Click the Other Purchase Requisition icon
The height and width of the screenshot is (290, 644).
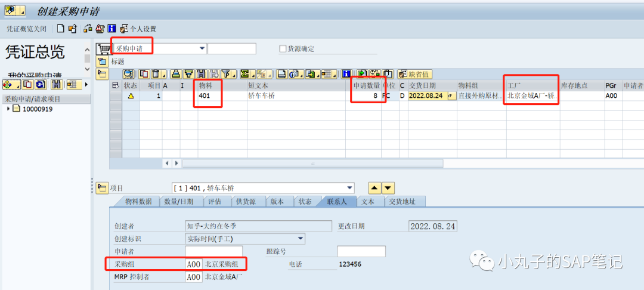coord(73,29)
